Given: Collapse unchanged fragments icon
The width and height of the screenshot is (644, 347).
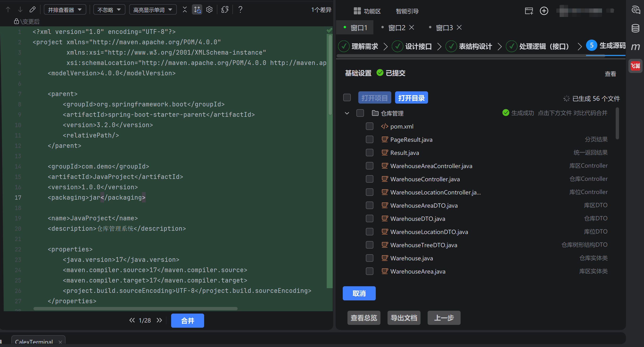Looking at the screenshot, I should click(185, 10).
